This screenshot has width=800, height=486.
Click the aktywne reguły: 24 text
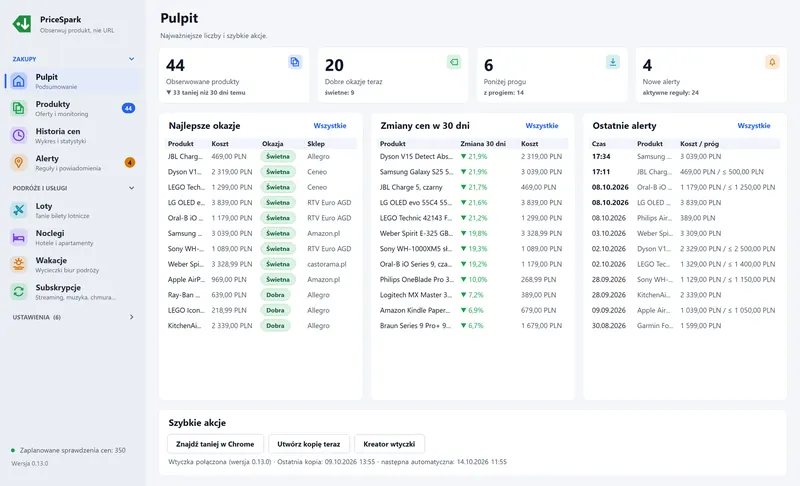pyautogui.click(x=670, y=93)
